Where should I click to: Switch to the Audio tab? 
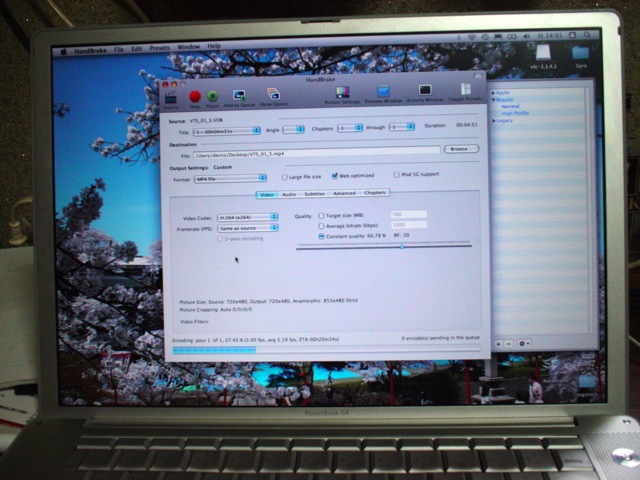coord(289,194)
